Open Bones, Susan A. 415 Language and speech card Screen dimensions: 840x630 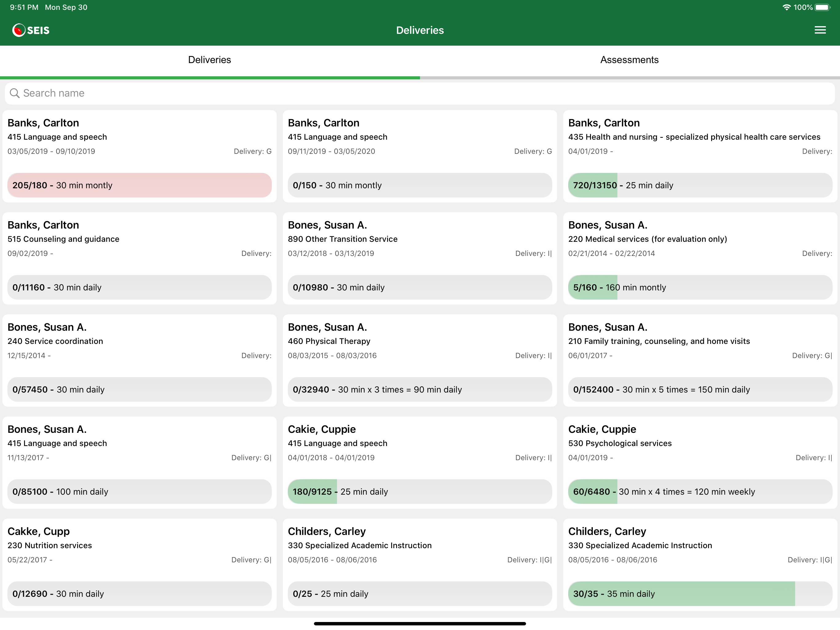click(x=139, y=462)
